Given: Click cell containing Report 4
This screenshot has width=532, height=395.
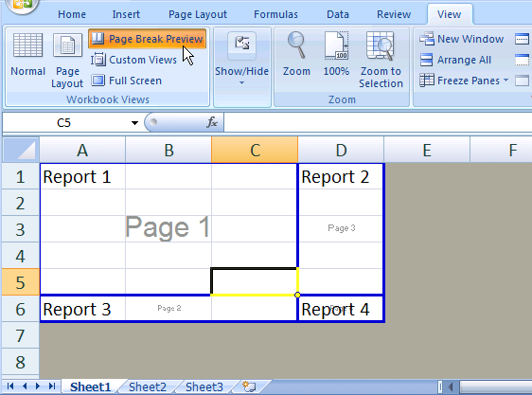Looking at the screenshot, I should [341, 309].
